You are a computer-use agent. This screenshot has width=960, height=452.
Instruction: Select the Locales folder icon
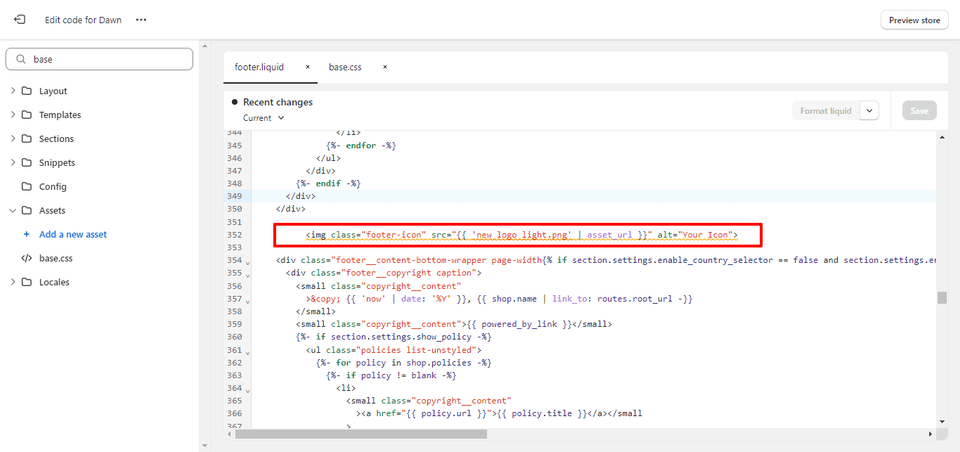click(x=26, y=282)
